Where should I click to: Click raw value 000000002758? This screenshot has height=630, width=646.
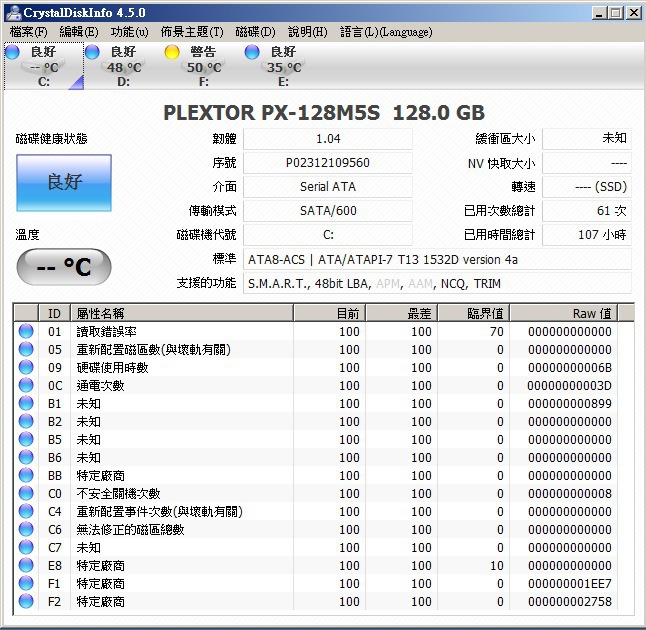point(570,601)
